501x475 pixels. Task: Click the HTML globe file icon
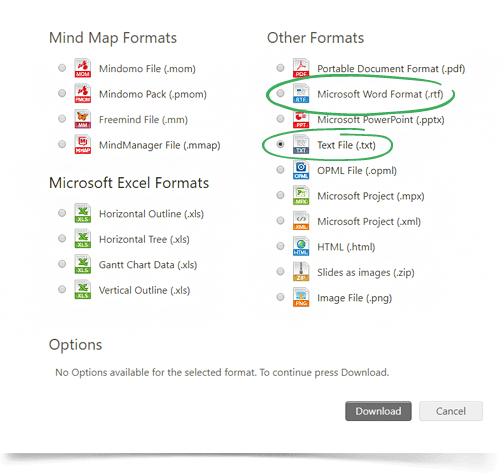(x=301, y=246)
